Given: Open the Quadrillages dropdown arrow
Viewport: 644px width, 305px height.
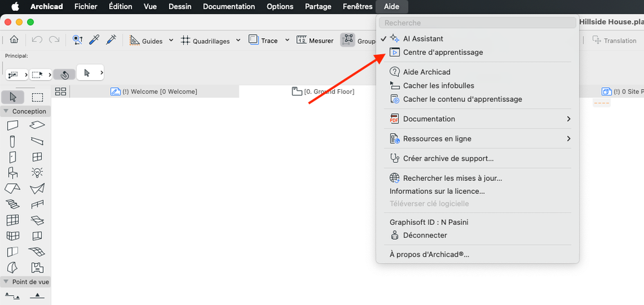Looking at the screenshot, I should [x=238, y=40].
